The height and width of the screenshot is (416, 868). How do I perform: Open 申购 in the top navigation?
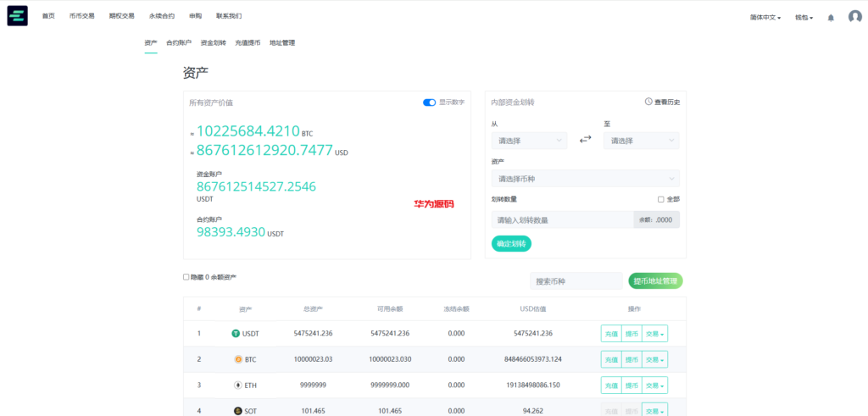[x=195, y=16]
